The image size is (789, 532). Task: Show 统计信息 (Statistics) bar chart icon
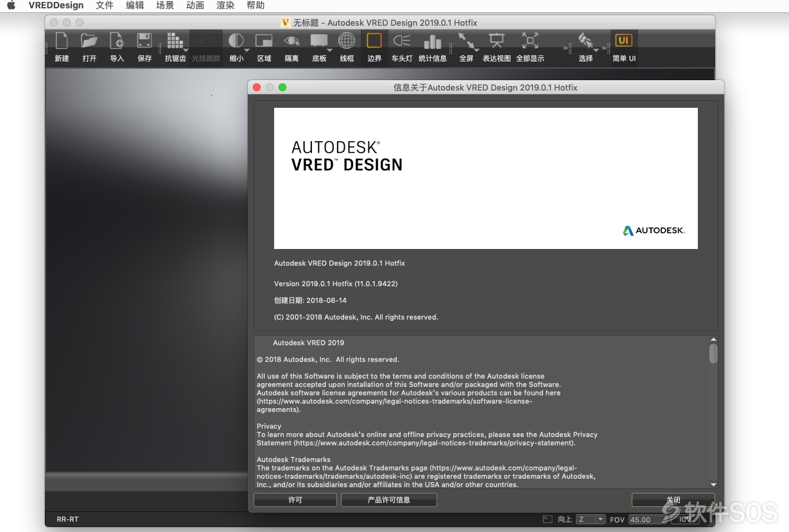coord(433,41)
